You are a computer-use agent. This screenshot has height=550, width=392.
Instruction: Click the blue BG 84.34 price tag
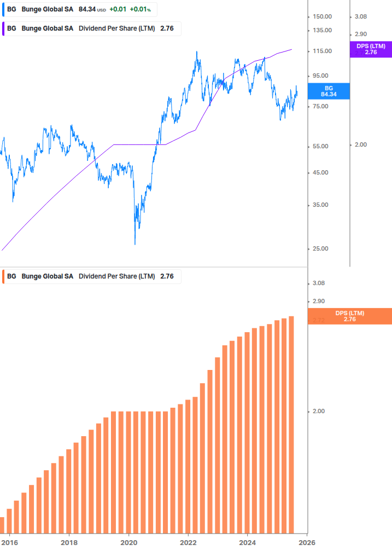[x=329, y=91]
